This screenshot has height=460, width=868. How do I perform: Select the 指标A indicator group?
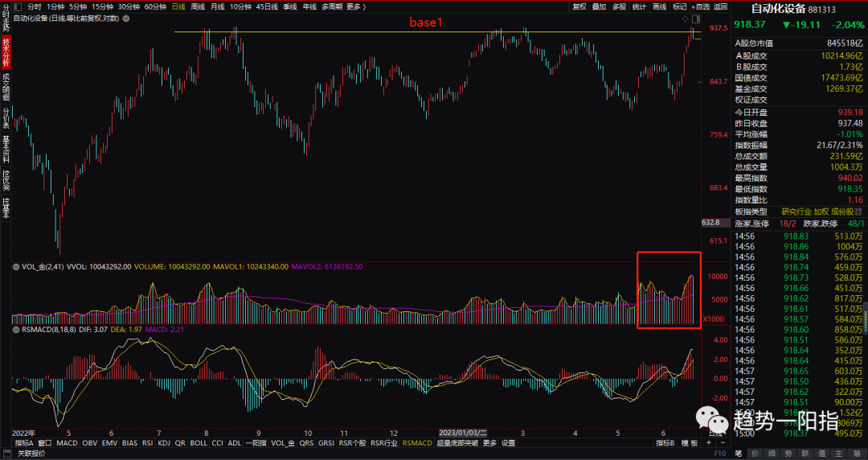pyautogui.click(x=24, y=443)
